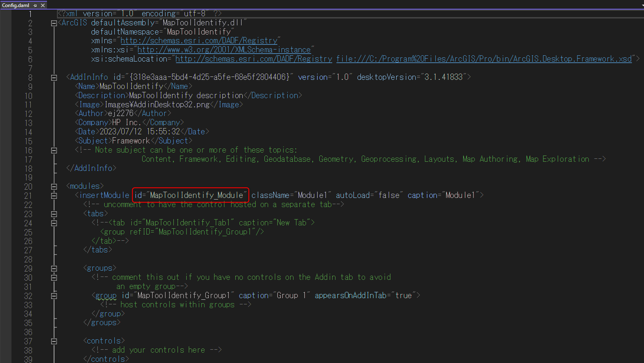This screenshot has width=644, height=363.
Task: Click the Name value MapToolIdentify on line 9
Action: 131,86
